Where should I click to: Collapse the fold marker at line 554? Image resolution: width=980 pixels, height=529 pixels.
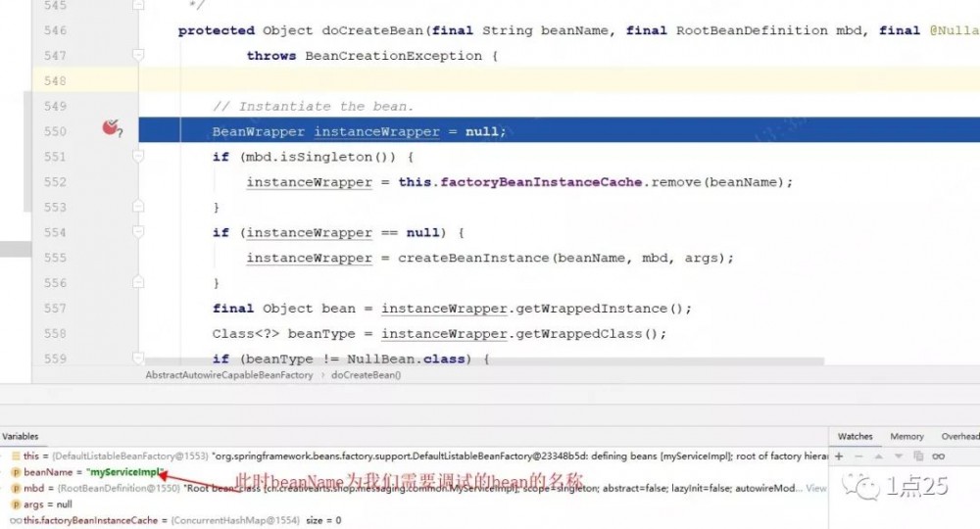(138, 232)
